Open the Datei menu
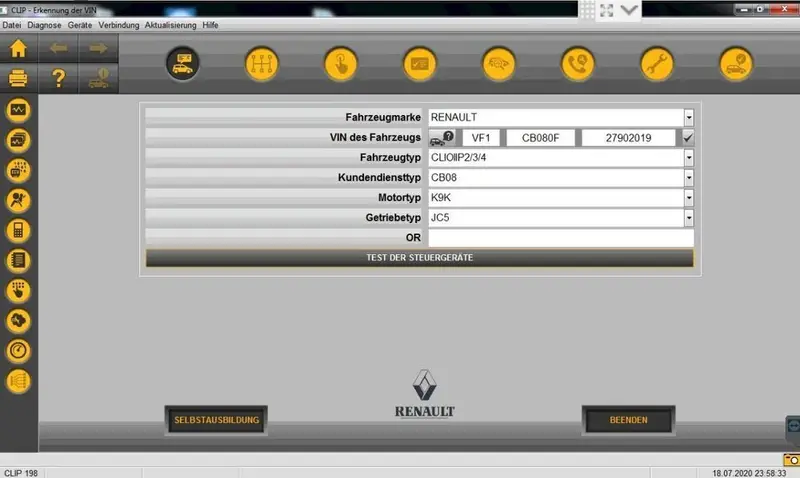800x478 pixels. click(12, 25)
